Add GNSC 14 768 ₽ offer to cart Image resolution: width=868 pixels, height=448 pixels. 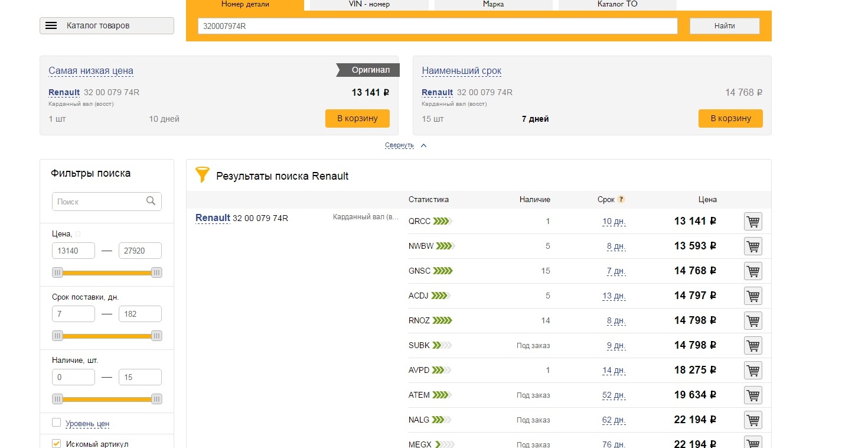pos(753,271)
